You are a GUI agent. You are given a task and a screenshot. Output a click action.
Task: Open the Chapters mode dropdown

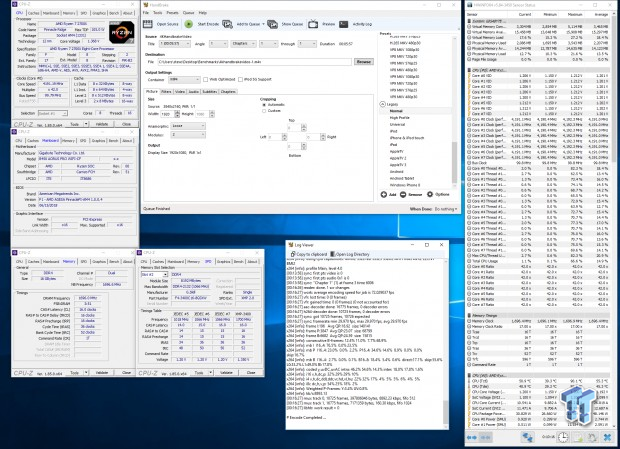(243, 44)
